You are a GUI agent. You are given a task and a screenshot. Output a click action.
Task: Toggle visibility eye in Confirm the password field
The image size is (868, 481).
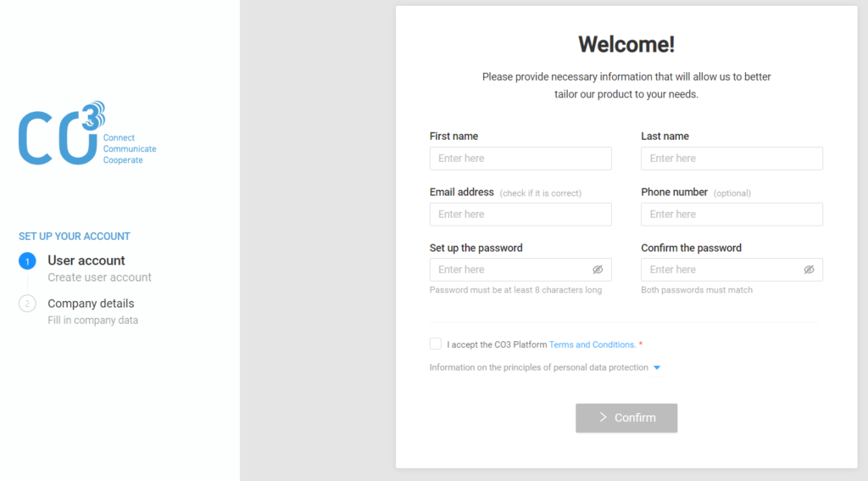809,270
